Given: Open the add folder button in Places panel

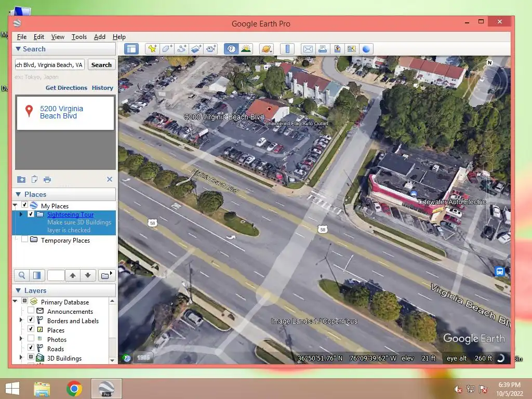Looking at the screenshot, I should pyautogui.click(x=107, y=275).
